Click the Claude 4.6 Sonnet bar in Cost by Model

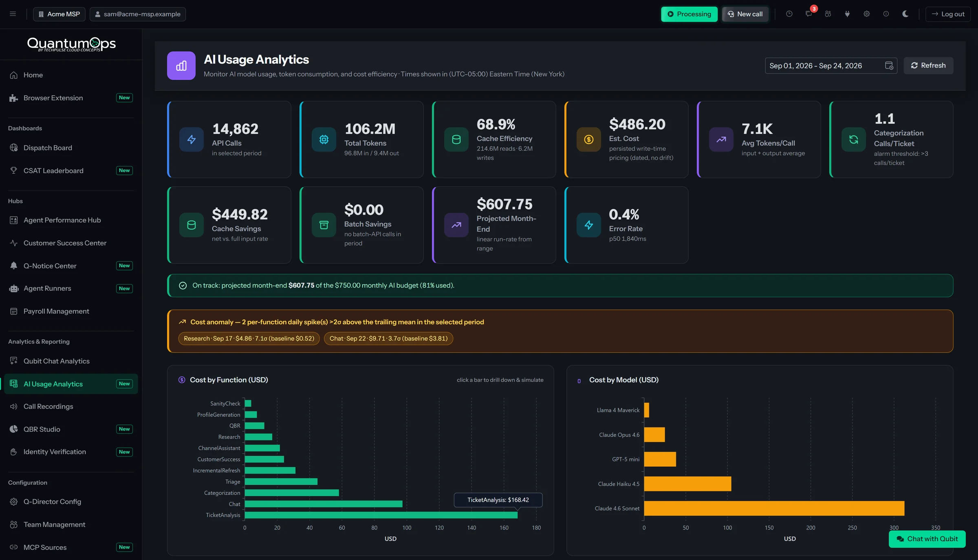[x=774, y=508]
